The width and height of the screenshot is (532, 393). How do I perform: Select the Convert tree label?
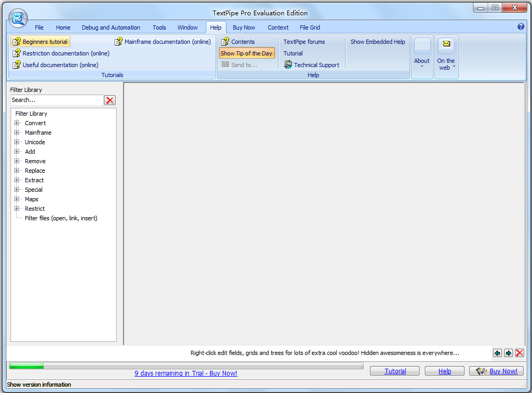(35, 123)
